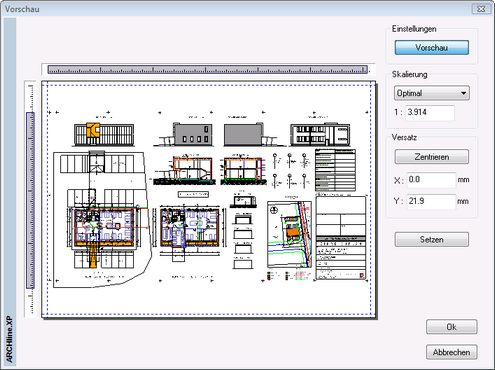Viewport: 495px width, 370px height.
Task: Click the Setzen button
Action: [x=432, y=239]
